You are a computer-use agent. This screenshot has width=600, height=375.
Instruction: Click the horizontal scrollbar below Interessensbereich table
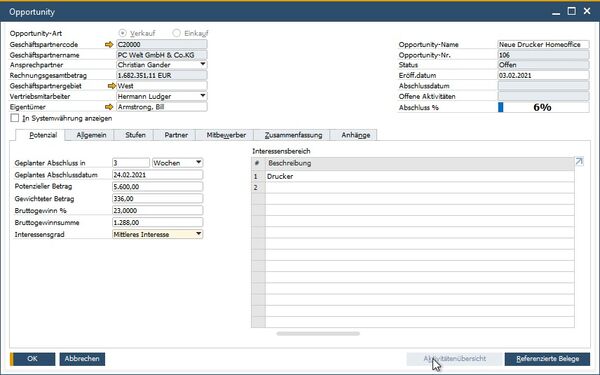click(x=318, y=334)
